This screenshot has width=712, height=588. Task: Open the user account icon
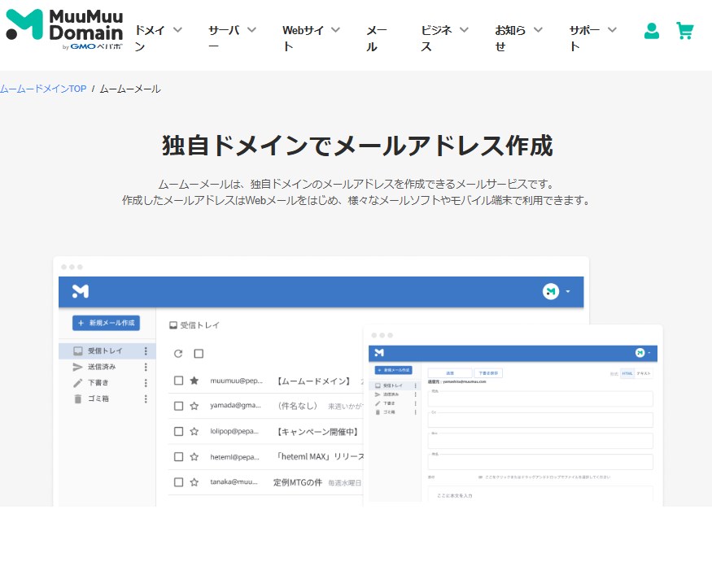tap(651, 31)
